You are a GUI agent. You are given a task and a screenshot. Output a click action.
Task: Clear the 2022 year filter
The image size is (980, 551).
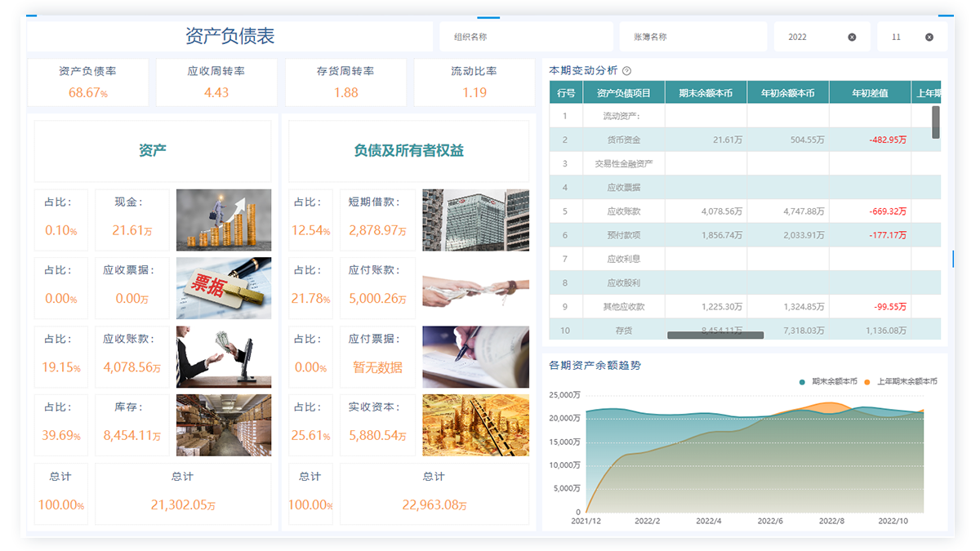(x=852, y=37)
